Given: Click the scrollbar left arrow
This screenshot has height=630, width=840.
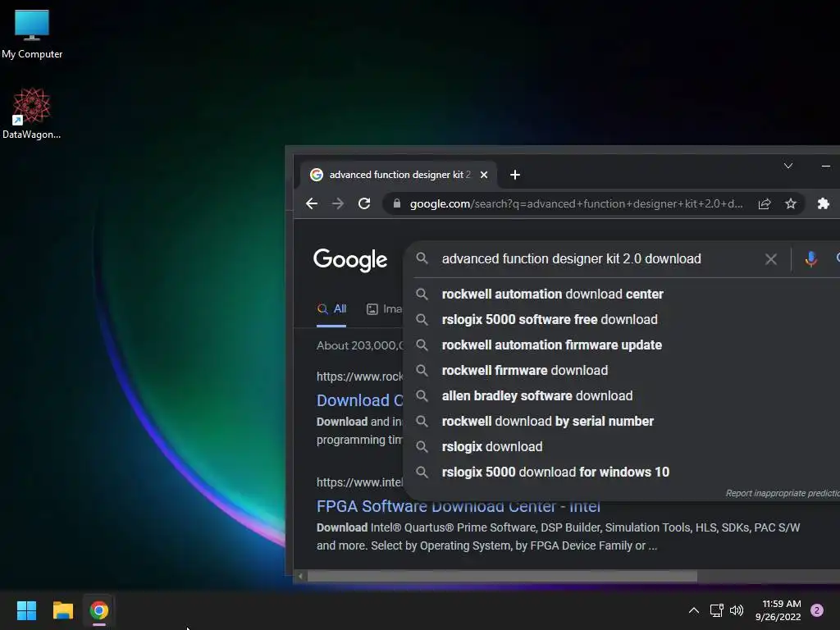Looking at the screenshot, I should 300,577.
